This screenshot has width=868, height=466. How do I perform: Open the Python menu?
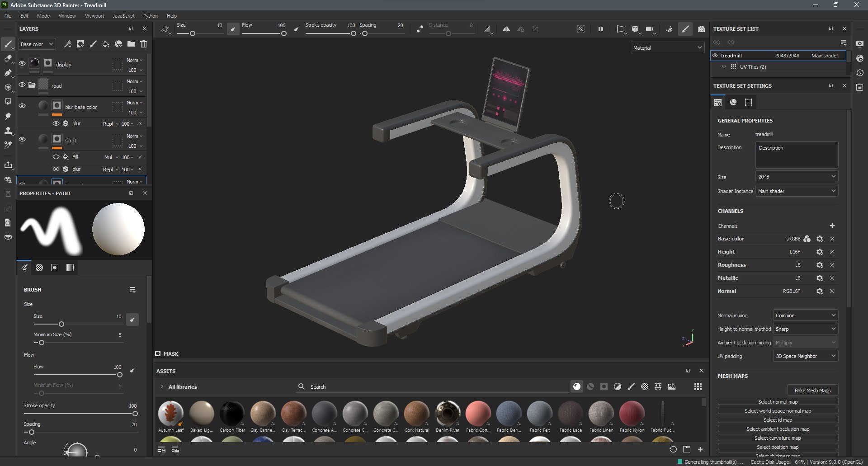151,16
